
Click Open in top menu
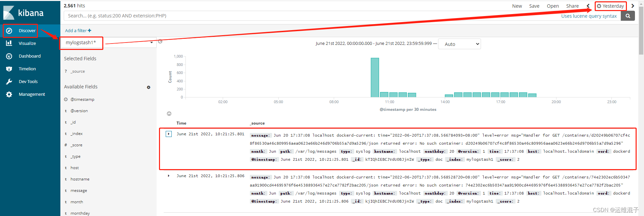553,6
